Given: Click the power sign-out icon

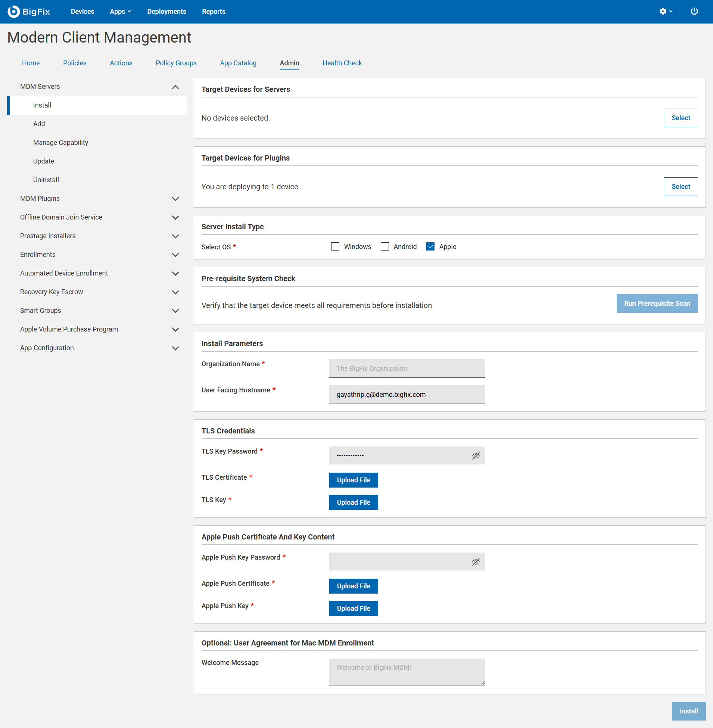Looking at the screenshot, I should tap(694, 11).
